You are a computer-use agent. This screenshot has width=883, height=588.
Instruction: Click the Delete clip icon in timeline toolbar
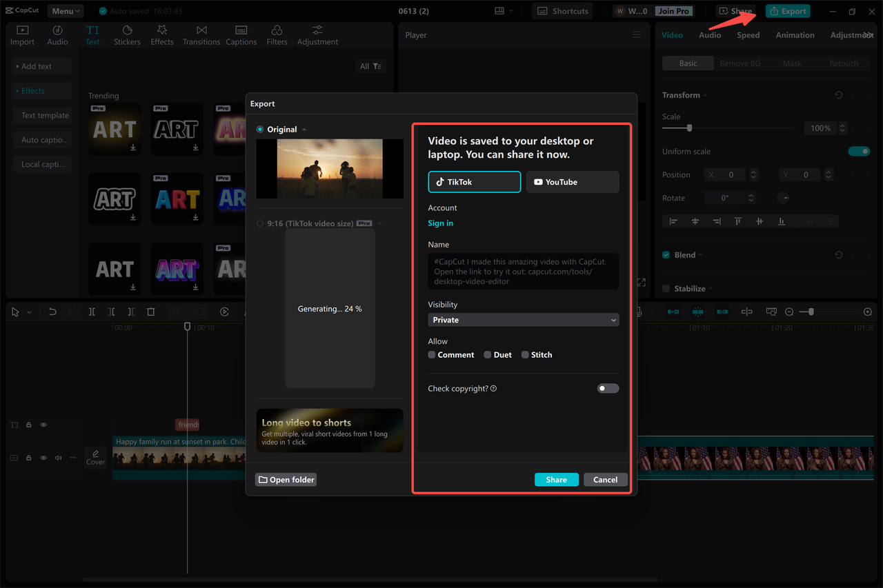pyautogui.click(x=150, y=312)
